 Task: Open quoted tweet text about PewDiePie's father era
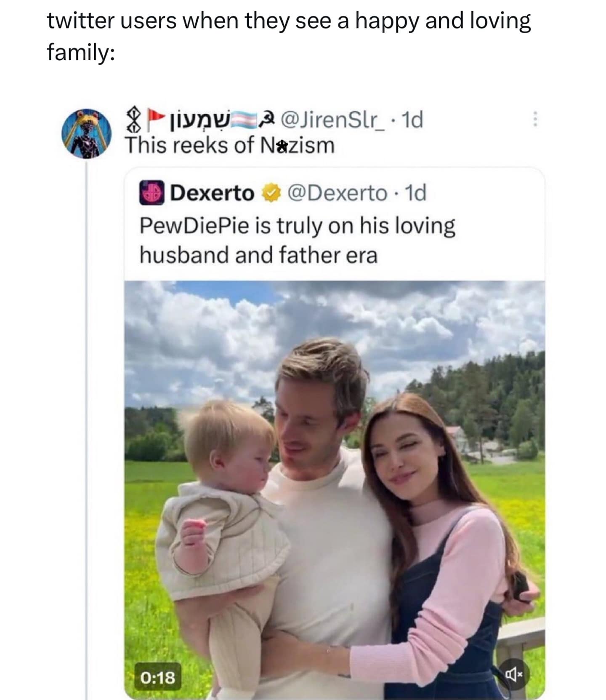pyautogui.click(x=297, y=240)
